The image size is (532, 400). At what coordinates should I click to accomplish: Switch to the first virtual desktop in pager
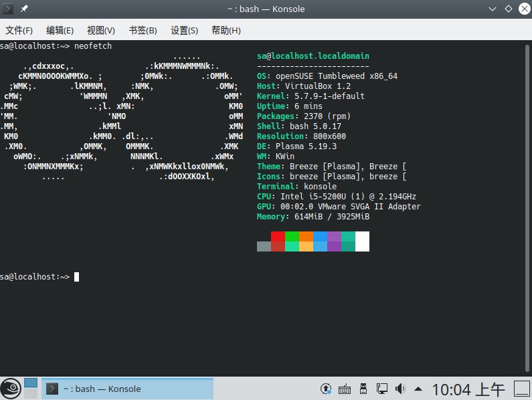pos(31,383)
